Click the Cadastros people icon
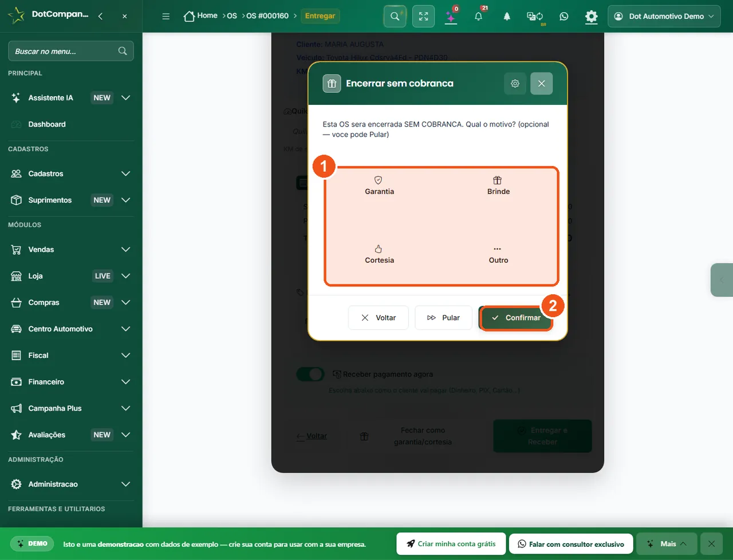Viewport: 733px width, 560px height. [16, 173]
